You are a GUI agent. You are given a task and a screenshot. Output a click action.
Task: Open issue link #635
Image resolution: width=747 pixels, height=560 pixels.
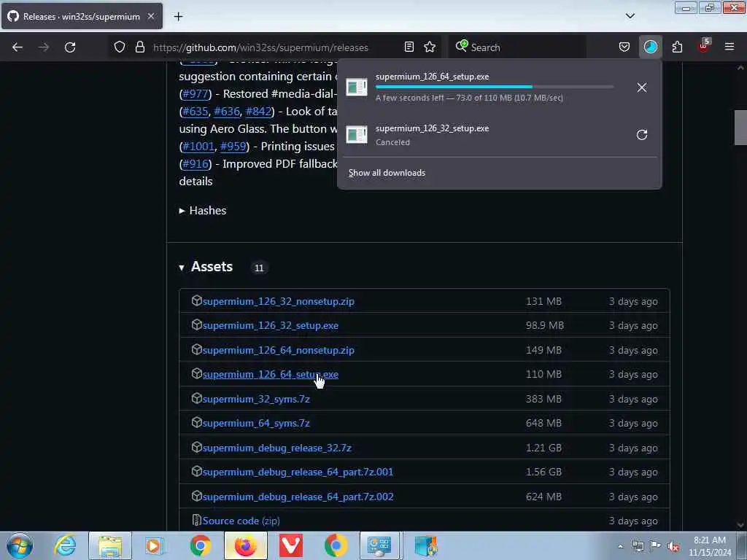point(196,112)
